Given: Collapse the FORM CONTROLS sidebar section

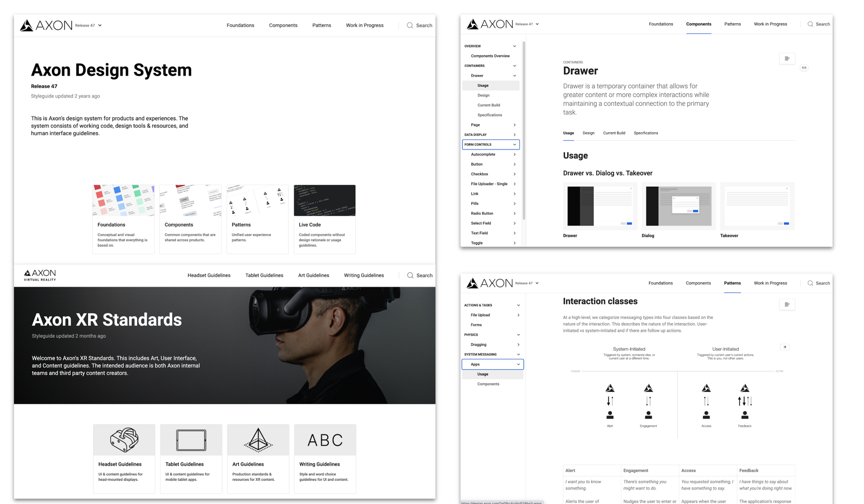Looking at the screenshot, I should point(515,145).
